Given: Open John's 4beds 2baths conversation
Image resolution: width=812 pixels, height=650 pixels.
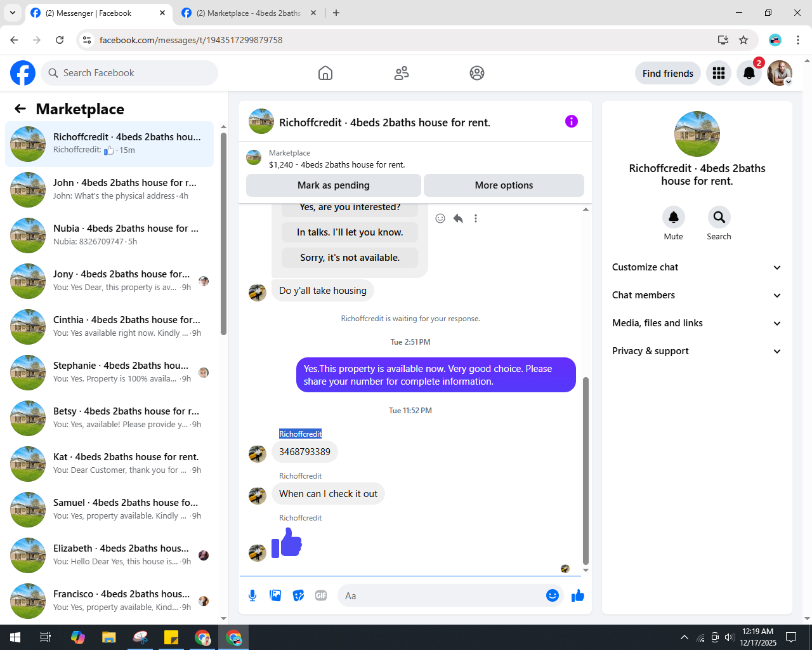Looking at the screenshot, I should click(109, 190).
